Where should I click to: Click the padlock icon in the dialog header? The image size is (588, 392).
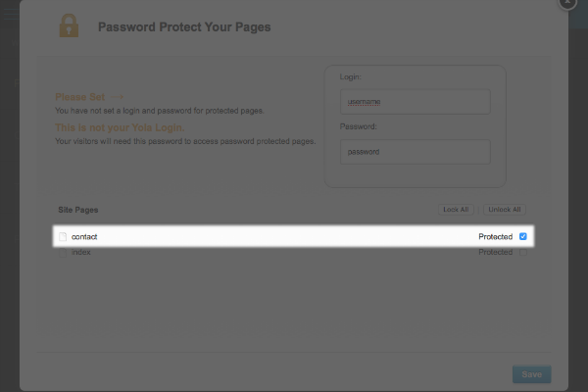click(68, 26)
